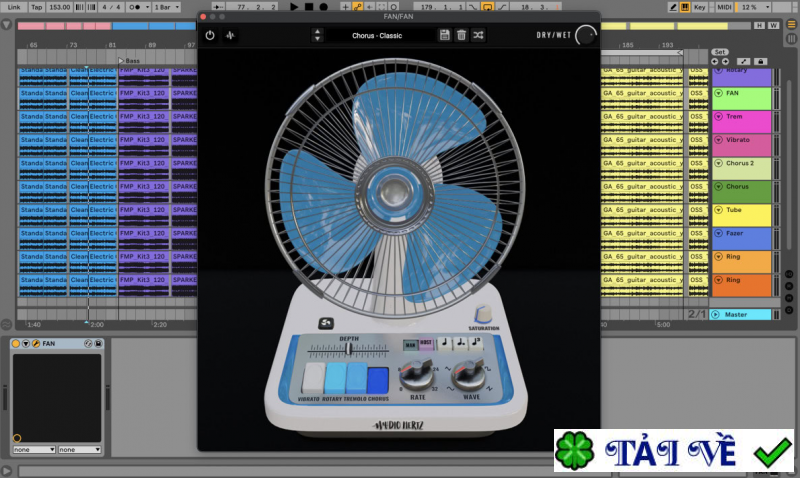Click the waveform icon beside the plugin power button
This screenshot has width=800, height=478.
[x=230, y=35]
